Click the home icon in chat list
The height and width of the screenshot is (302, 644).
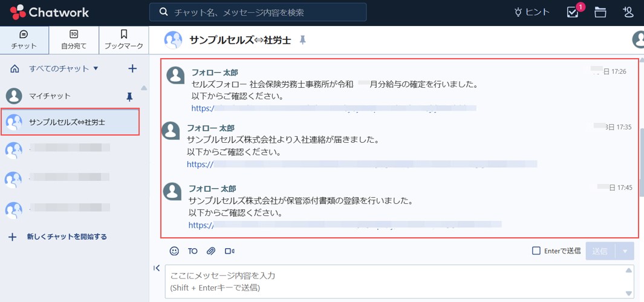[15, 68]
